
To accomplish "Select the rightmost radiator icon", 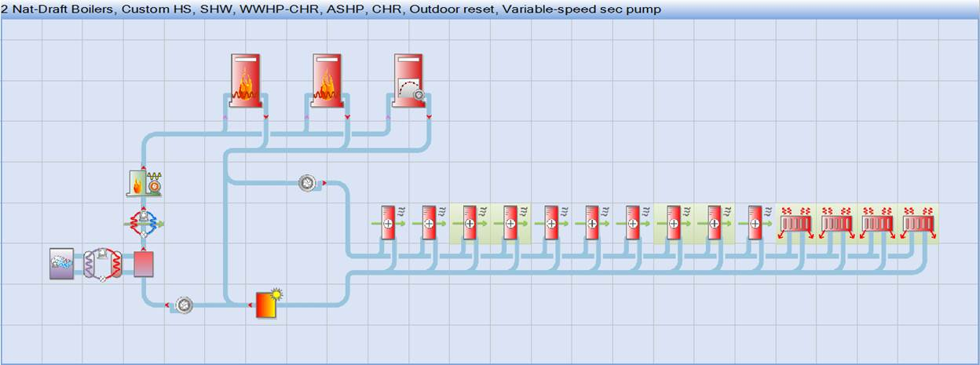I will coord(919,223).
